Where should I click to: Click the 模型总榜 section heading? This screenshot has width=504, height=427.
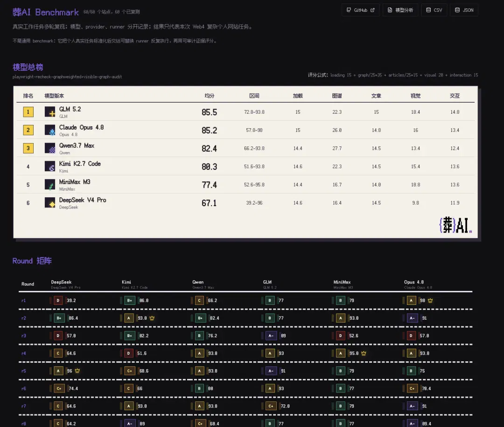click(x=28, y=67)
